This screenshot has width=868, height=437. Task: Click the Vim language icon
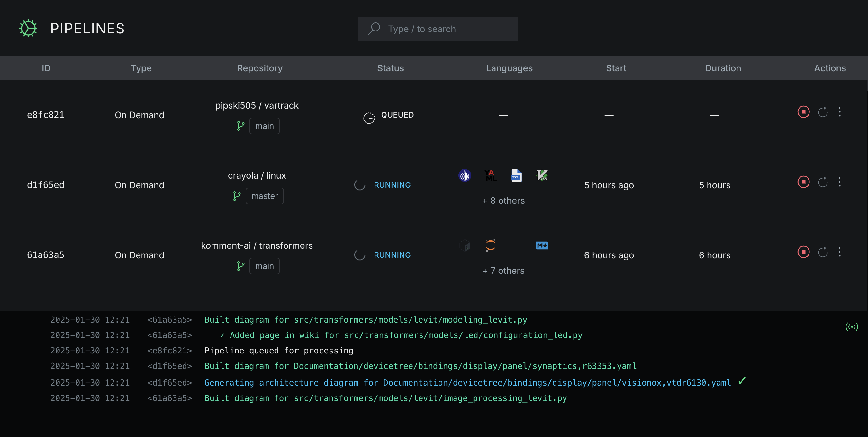542,175
